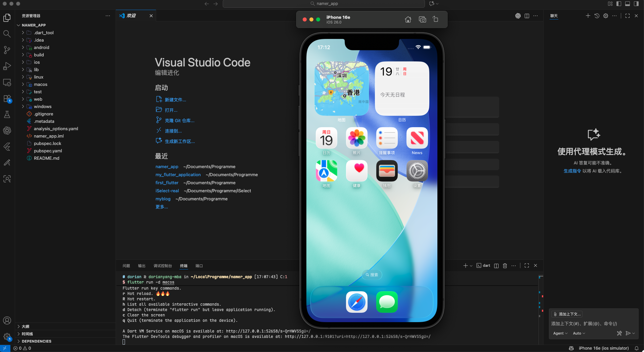Select the 终端 terminal tab
Viewport: 644px width, 352px height.
click(184, 266)
